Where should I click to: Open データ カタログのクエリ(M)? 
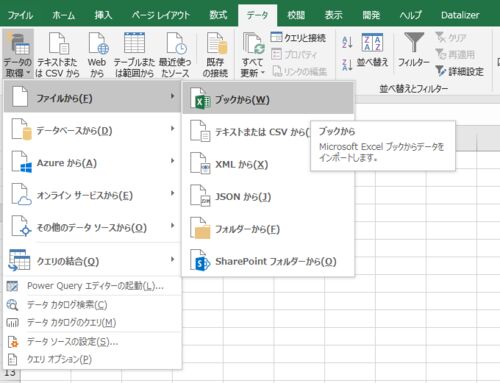92,323
